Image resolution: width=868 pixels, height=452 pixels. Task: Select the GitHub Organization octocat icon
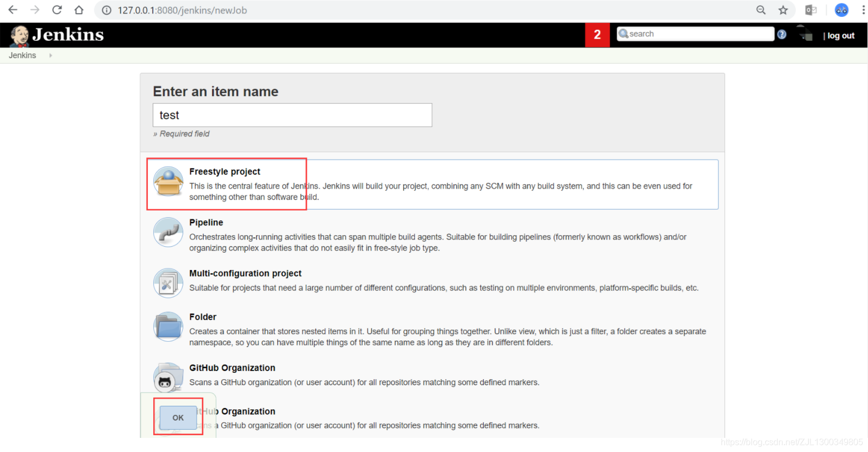pyautogui.click(x=168, y=378)
